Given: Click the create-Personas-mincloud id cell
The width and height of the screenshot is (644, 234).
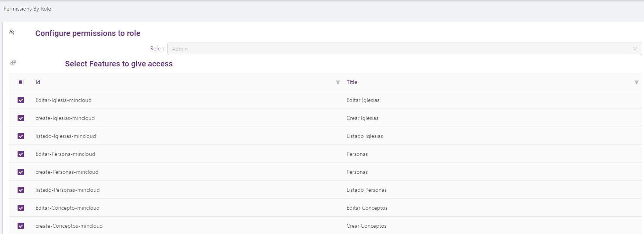Looking at the screenshot, I should click(x=67, y=172).
